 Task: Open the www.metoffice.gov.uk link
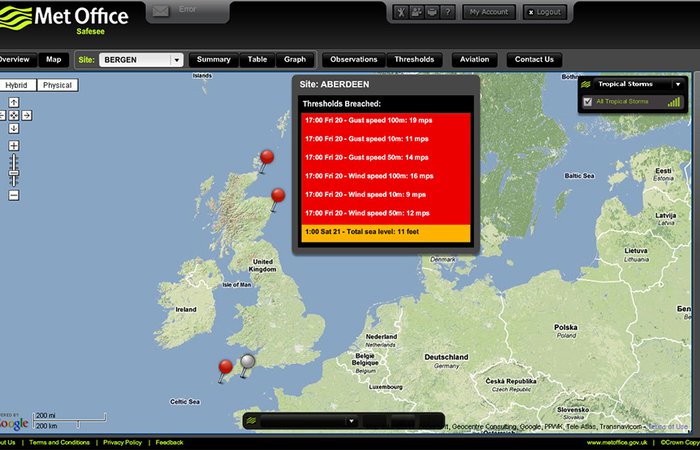[617, 443]
